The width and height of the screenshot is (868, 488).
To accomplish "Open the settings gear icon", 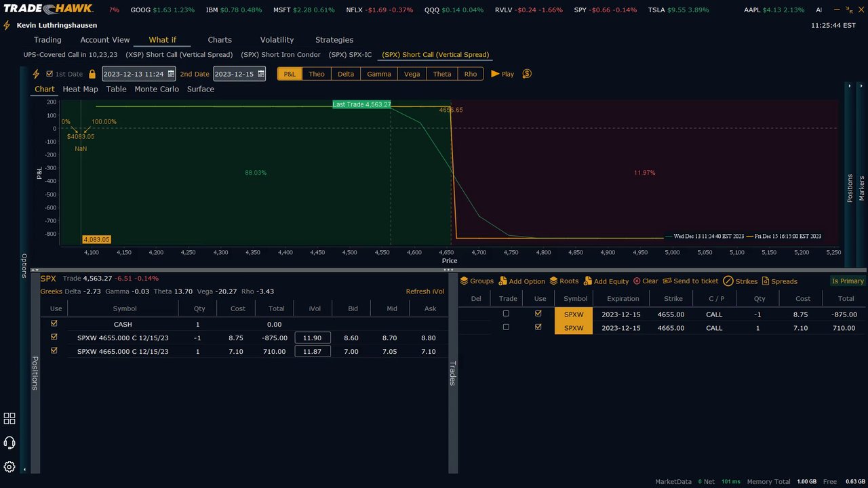I will pyautogui.click(x=9, y=467).
